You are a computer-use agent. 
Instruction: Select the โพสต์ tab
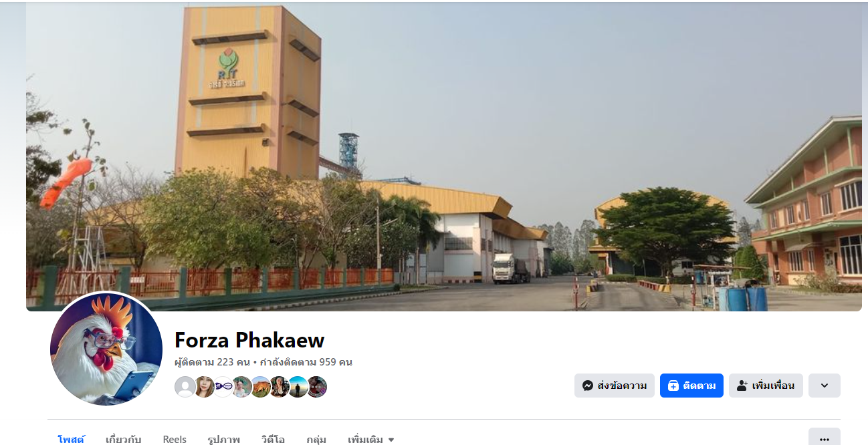pyautogui.click(x=71, y=439)
